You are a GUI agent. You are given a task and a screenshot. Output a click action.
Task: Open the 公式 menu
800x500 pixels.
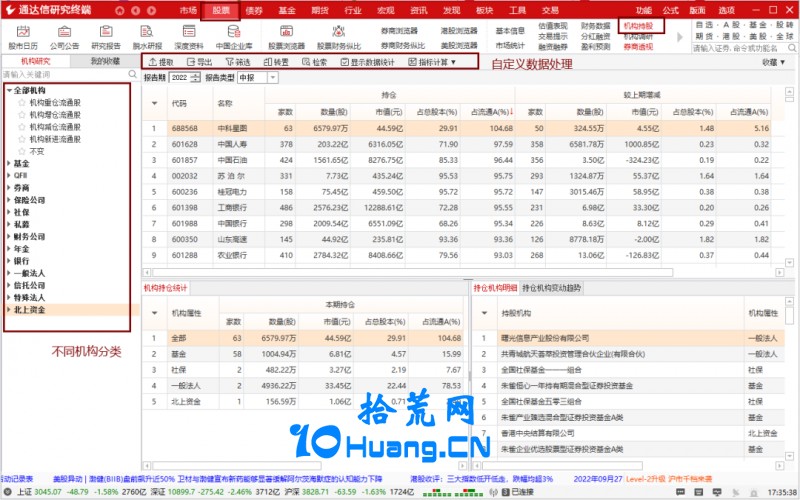[x=670, y=10]
